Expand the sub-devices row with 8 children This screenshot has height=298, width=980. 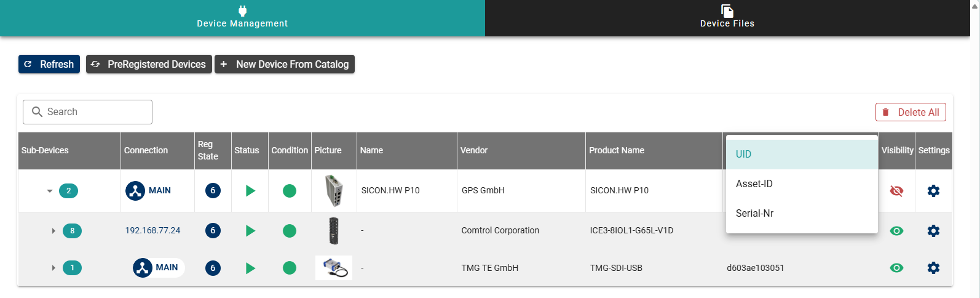point(53,231)
